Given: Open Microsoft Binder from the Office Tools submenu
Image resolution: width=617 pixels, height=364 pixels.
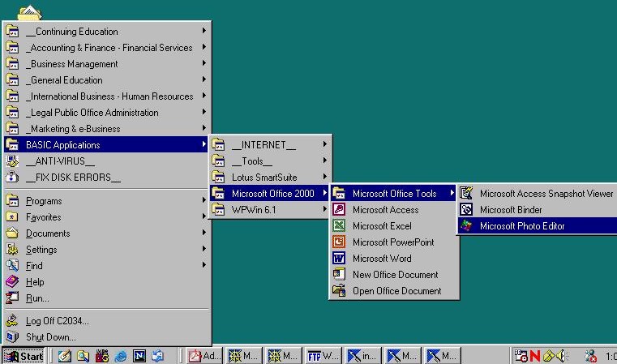Looking at the screenshot, I should tap(537, 210).
